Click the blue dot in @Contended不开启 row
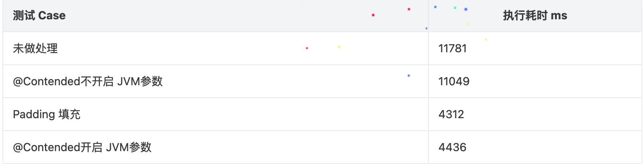This screenshot has width=644, height=164. tap(409, 76)
